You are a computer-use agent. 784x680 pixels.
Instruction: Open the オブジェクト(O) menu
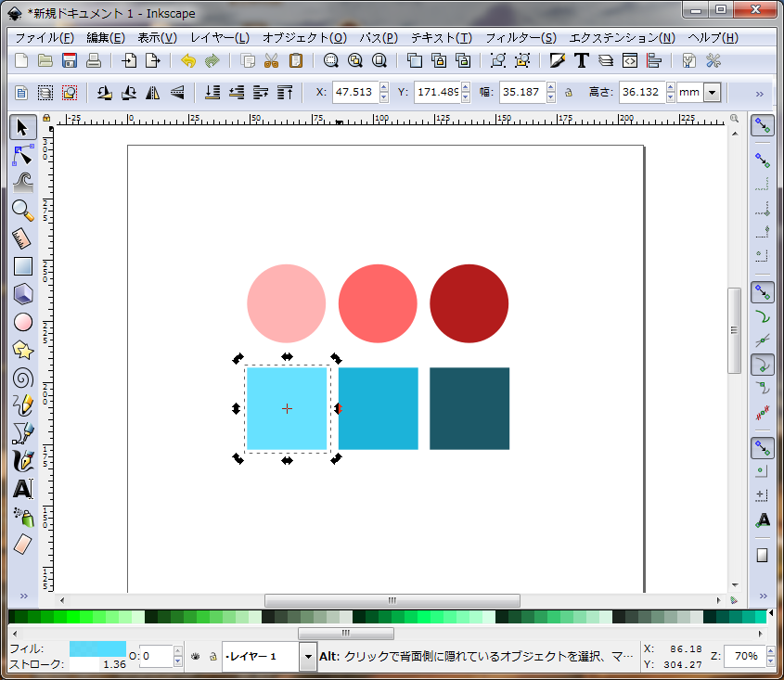[x=304, y=38]
